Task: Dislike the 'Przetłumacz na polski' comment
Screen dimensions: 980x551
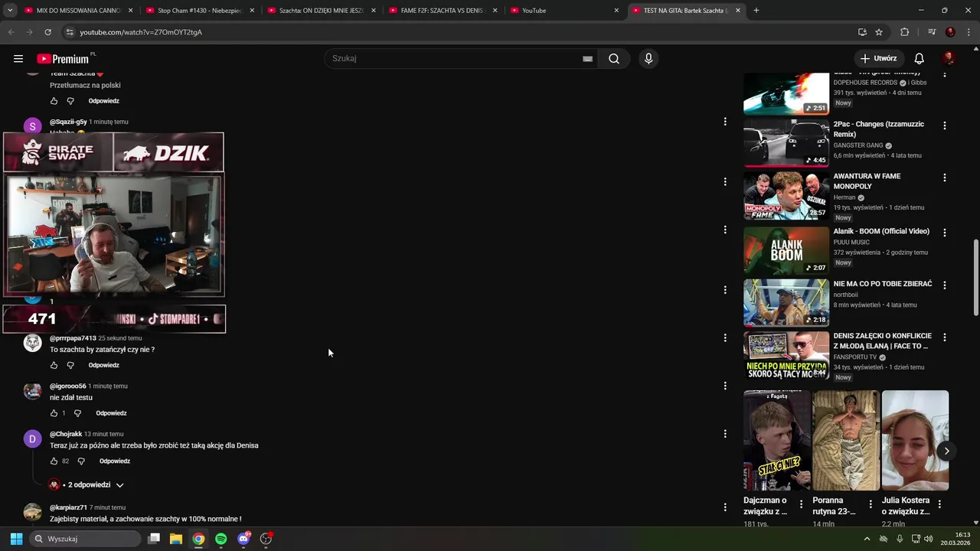Action: pos(70,101)
